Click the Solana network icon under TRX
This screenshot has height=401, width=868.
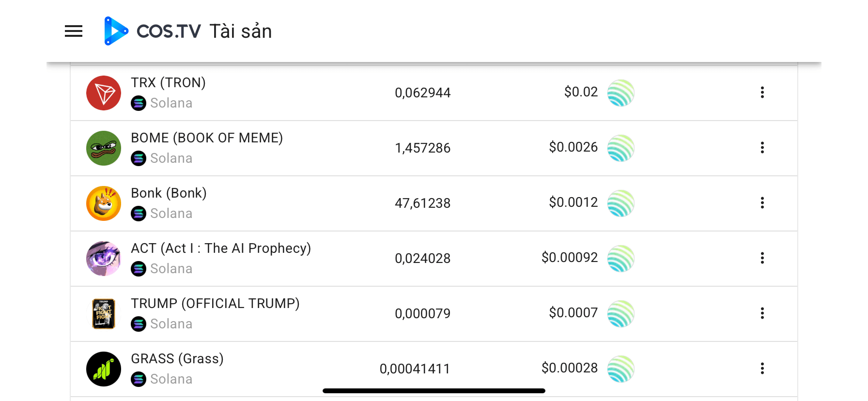click(139, 103)
